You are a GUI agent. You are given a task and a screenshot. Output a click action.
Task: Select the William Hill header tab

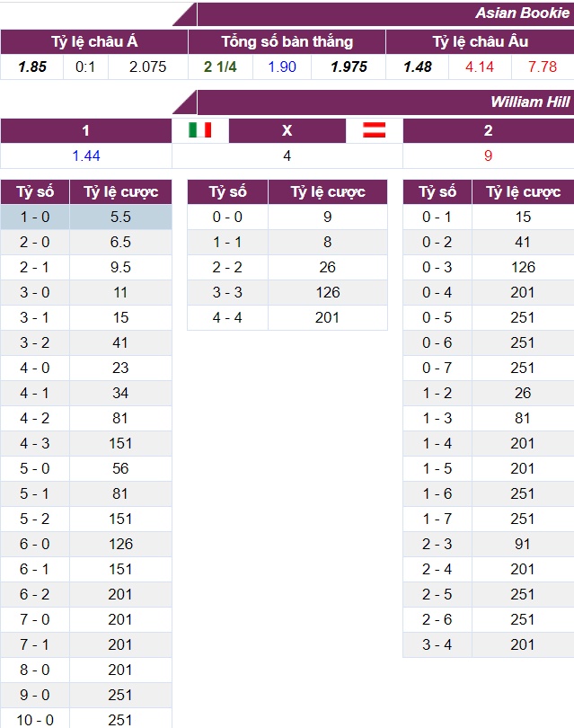pos(530,102)
